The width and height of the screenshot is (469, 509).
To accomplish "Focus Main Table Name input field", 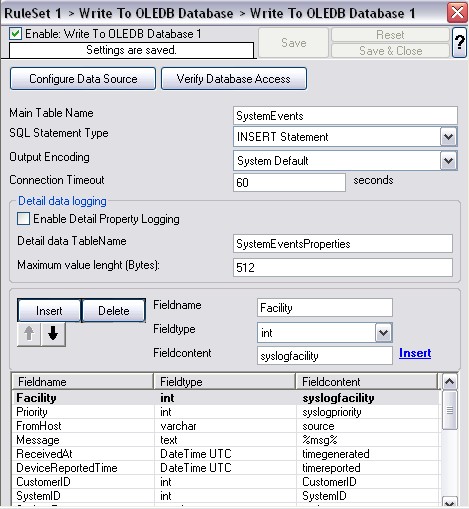I will tap(345, 116).
